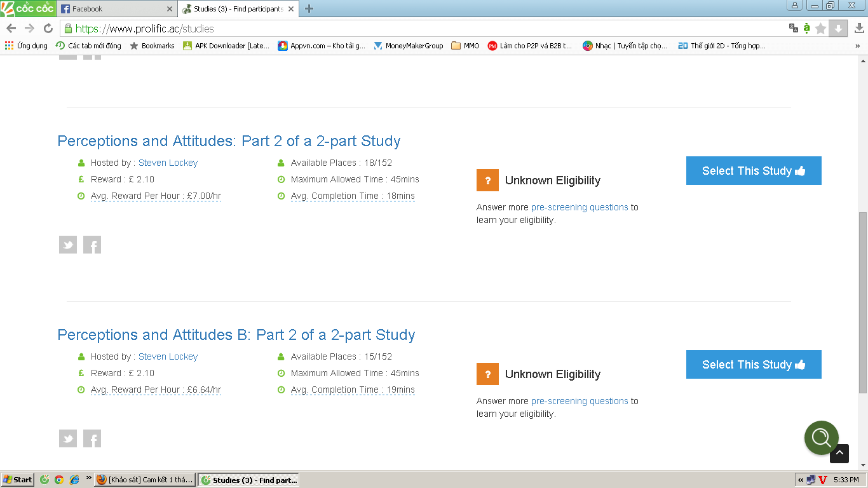This screenshot has height=488, width=868.
Task: Launch Chrome from the quick launch bar
Action: (59, 480)
